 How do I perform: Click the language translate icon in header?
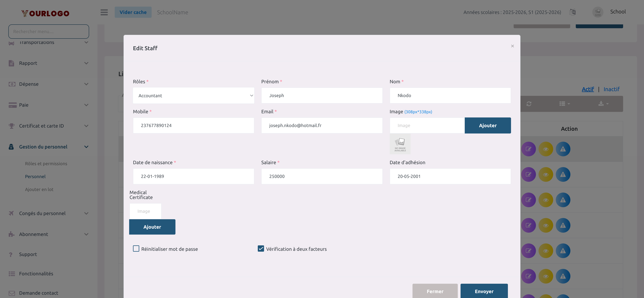coord(572,12)
